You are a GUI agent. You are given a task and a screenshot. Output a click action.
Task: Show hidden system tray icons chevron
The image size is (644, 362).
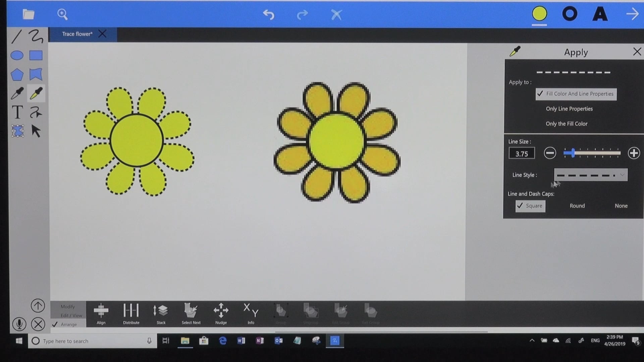(532, 341)
